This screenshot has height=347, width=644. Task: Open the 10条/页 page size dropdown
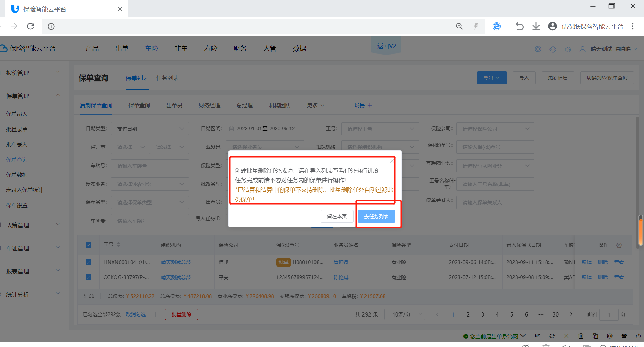click(405, 314)
